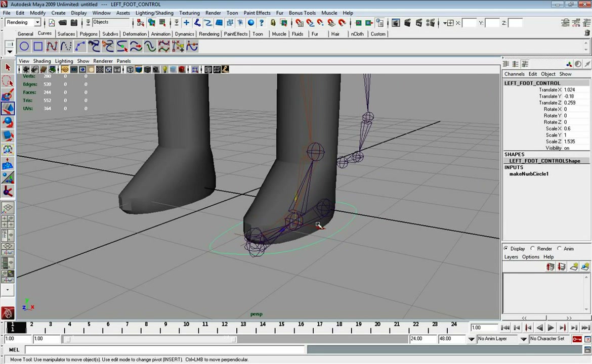Screen dimensions: 592x364
Task: Open the viewport Shading menu
Action: 41,61
